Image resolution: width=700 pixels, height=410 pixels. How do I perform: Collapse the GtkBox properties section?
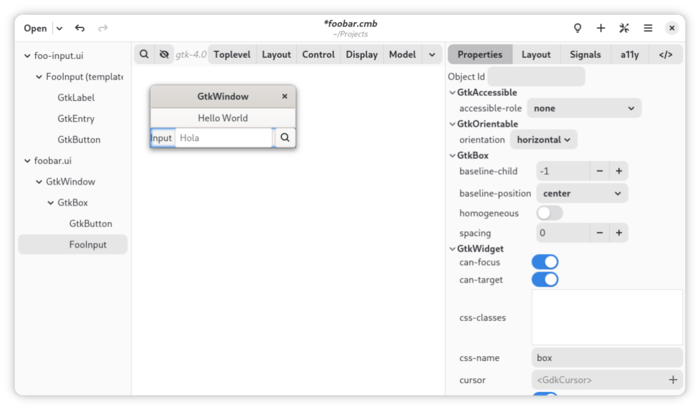452,155
